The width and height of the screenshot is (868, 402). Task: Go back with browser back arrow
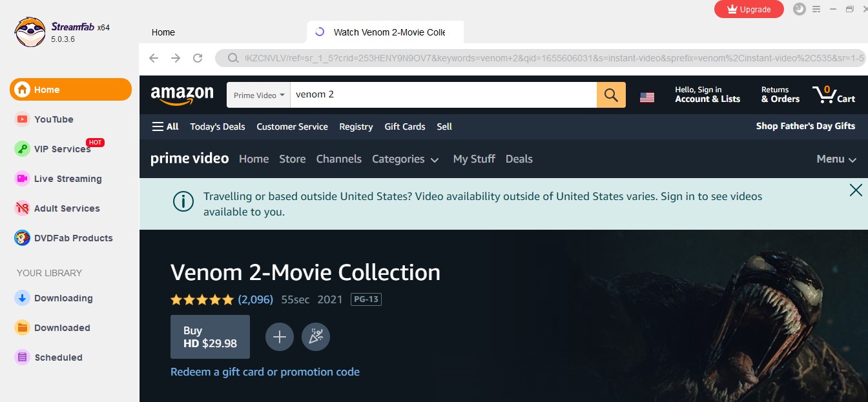point(154,58)
